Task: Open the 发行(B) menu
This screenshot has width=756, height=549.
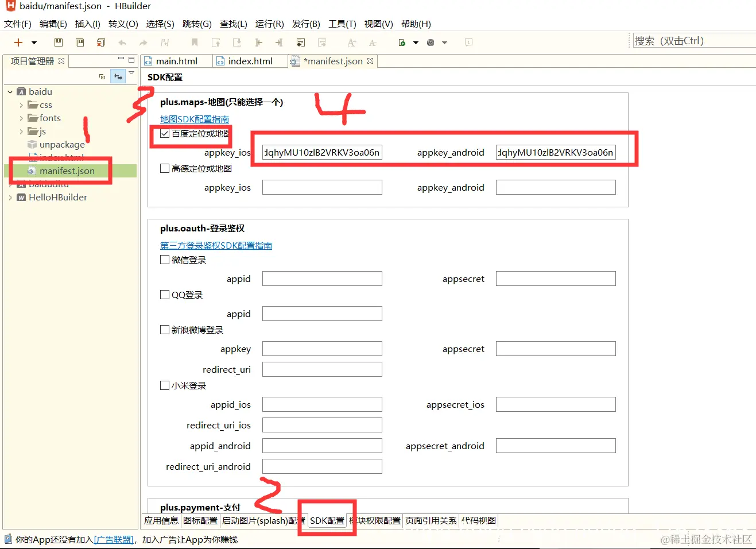Action: [306, 24]
